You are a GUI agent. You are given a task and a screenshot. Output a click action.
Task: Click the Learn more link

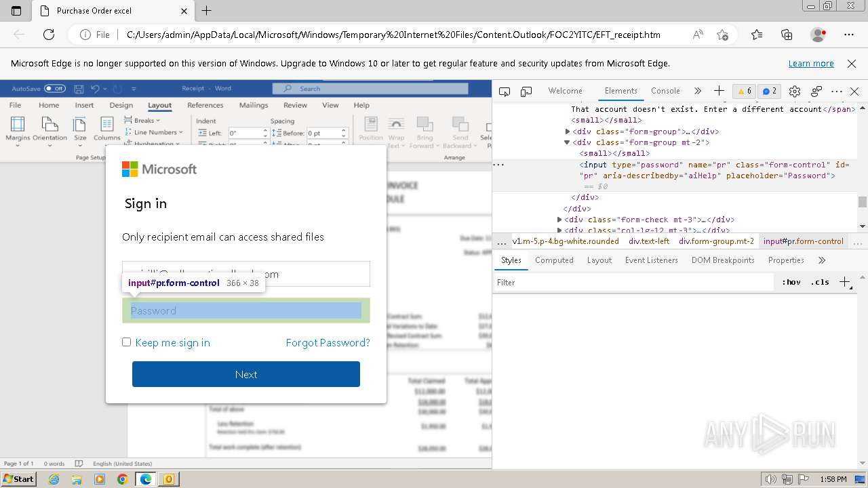point(811,64)
